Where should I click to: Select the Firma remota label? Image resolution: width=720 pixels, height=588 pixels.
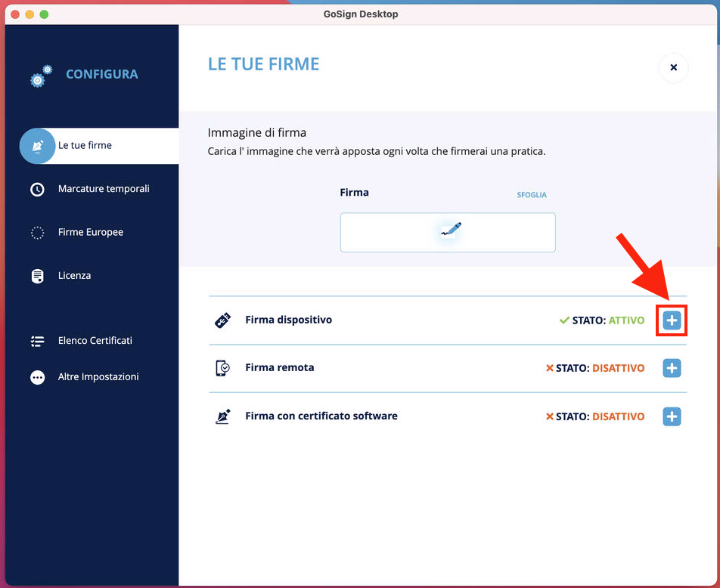tap(280, 367)
